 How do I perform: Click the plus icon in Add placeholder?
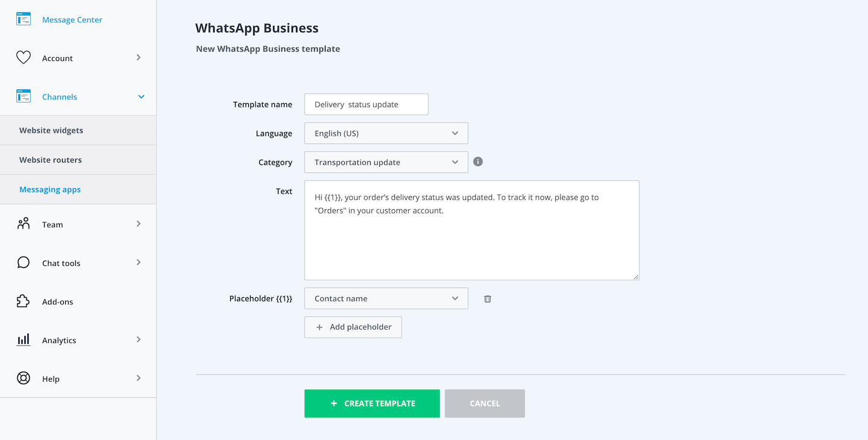pos(319,327)
